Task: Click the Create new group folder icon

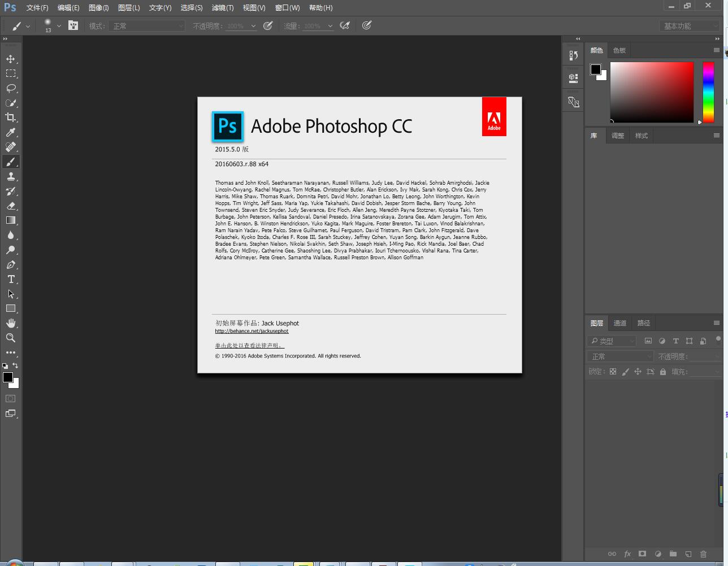Action: tap(673, 554)
